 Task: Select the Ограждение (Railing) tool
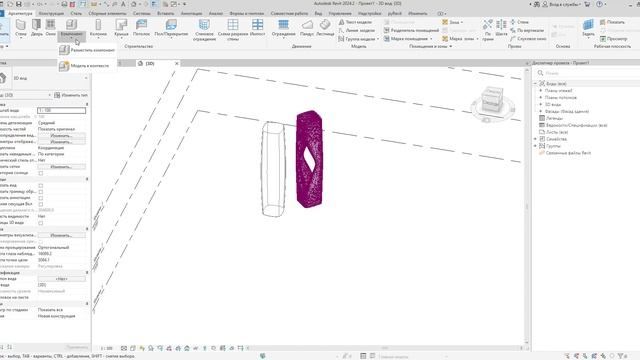[x=283, y=29]
